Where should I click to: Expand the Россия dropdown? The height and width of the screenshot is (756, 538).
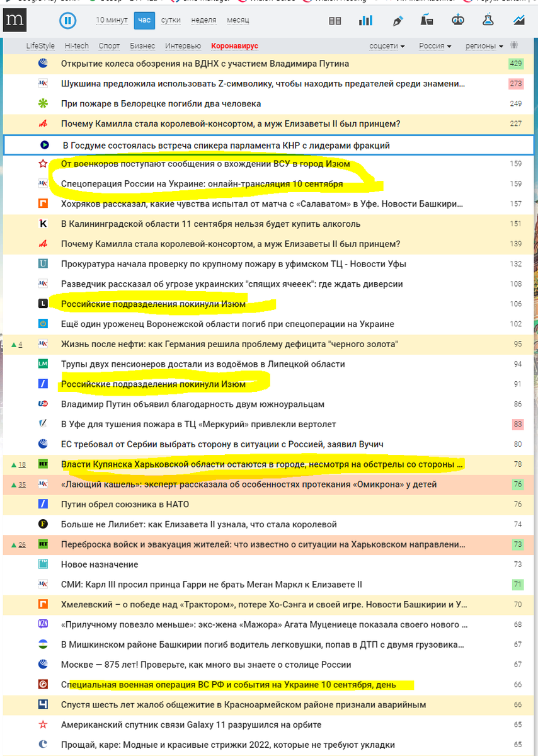click(x=435, y=46)
